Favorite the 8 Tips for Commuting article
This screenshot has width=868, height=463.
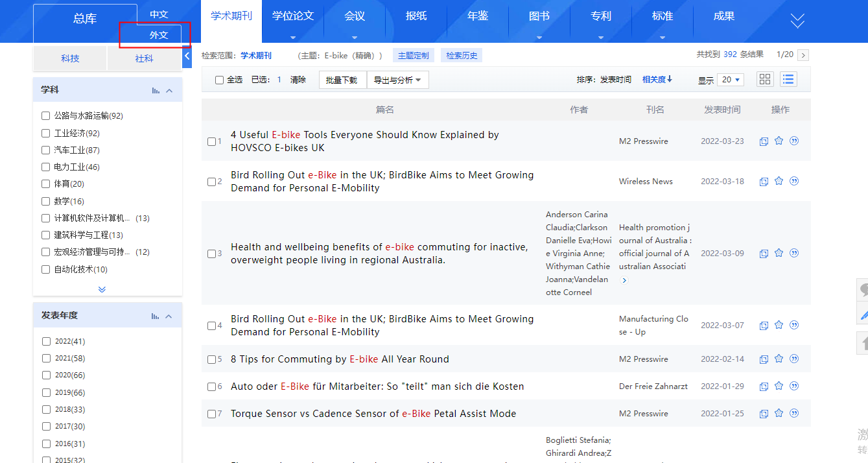tap(779, 359)
